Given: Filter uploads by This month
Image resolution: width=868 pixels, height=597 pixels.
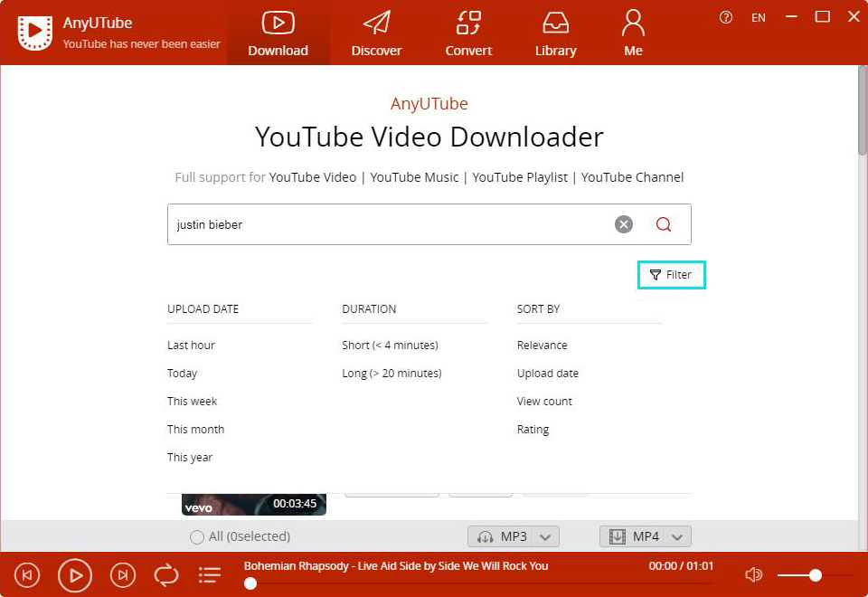Looking at the screenshot, I should point(195,429).
